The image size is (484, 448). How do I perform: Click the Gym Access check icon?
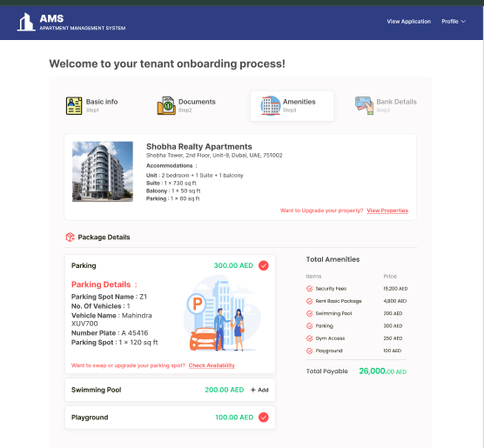pos(309,338)
